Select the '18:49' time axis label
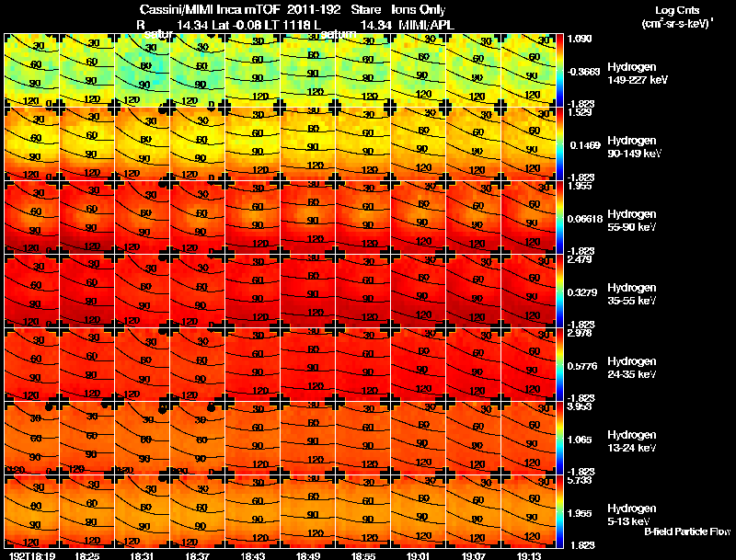This screenshot has width=736, height=560. [308, 555]
